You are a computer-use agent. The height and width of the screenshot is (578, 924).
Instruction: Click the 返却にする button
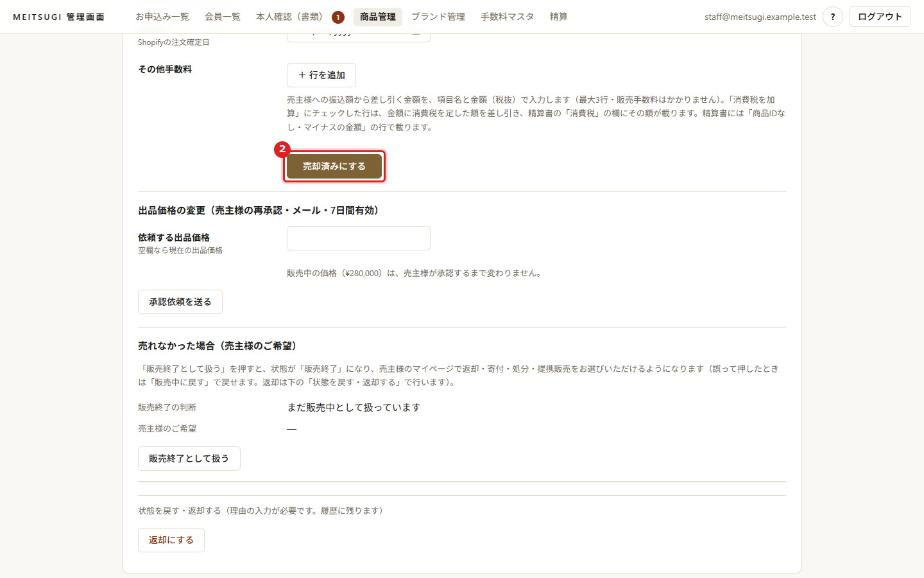[x=171, y=540]
